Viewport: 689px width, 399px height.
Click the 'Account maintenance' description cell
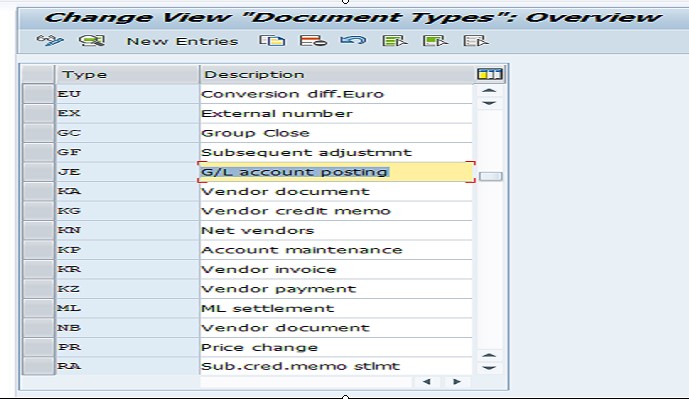(336, 250)
